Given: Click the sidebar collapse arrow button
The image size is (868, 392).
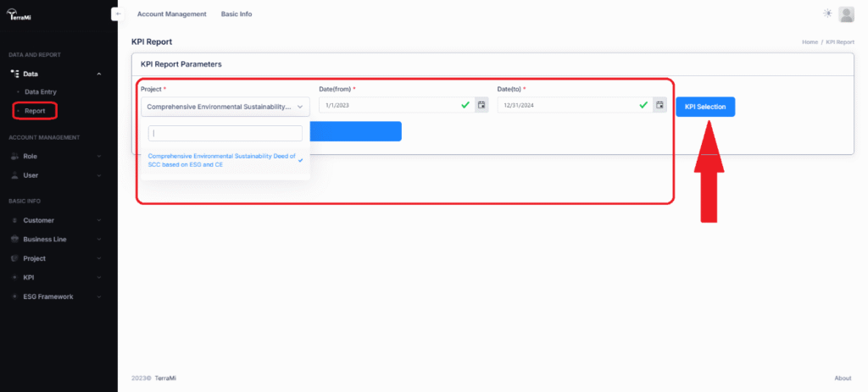Looking at the screenshot, I should (x=119, y=14).
